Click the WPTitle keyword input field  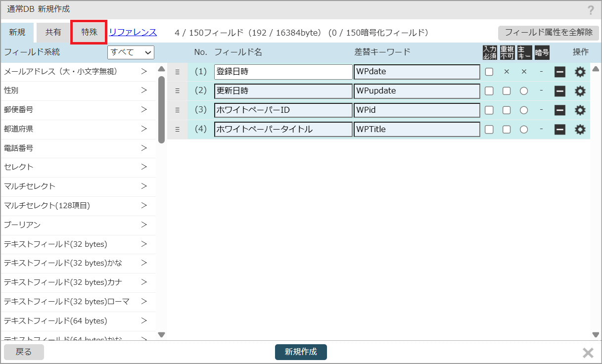417,130
